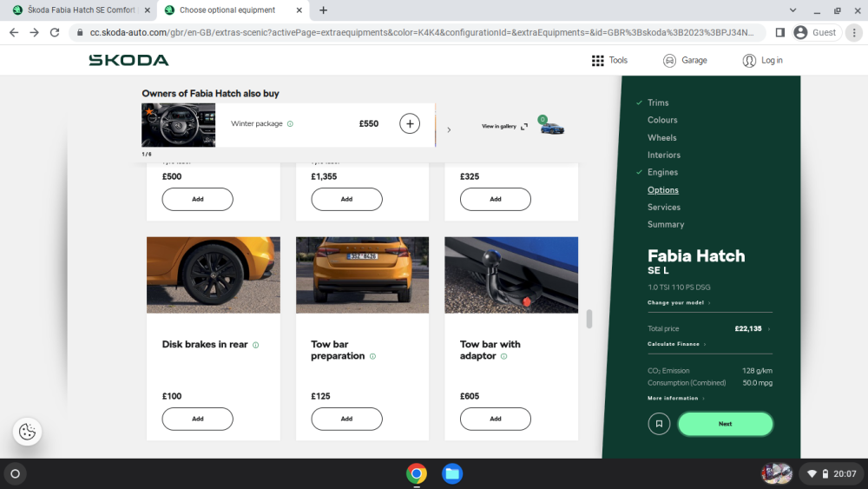Go to Trims step

coord(658,102)
